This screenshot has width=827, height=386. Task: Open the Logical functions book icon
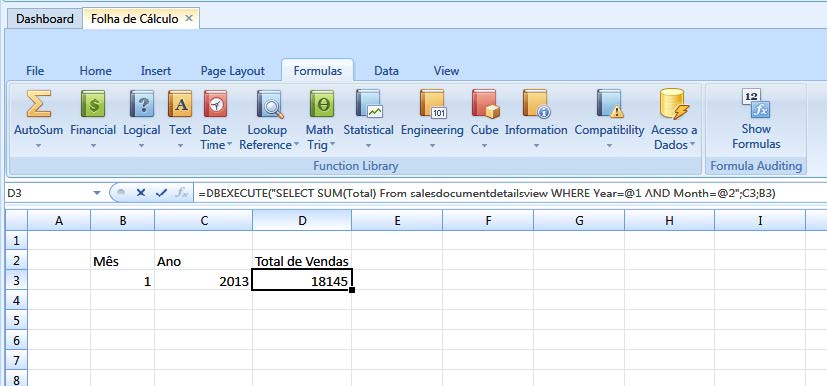click(x=142, y=104)
